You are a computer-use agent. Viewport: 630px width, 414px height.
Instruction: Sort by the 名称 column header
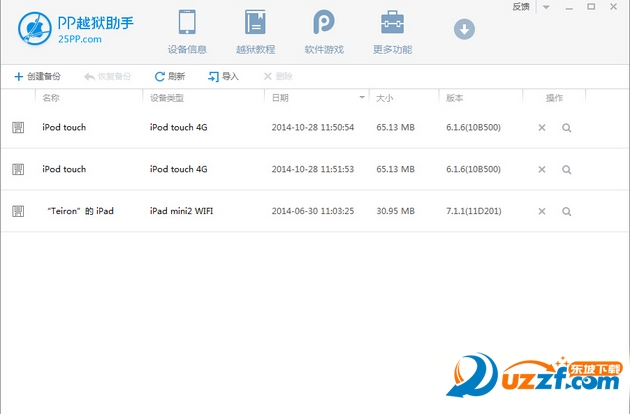pyautogui.click(x=51, y=98)
